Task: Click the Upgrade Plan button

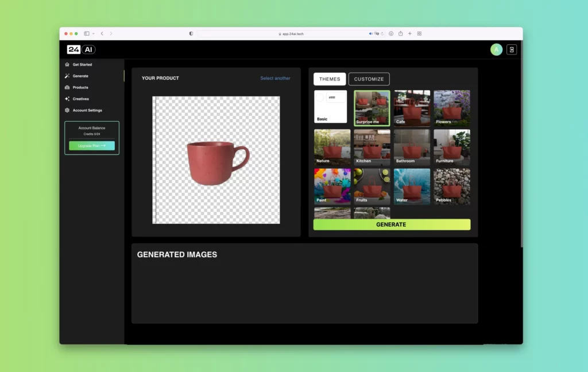Action: click(x=92, y=145)
